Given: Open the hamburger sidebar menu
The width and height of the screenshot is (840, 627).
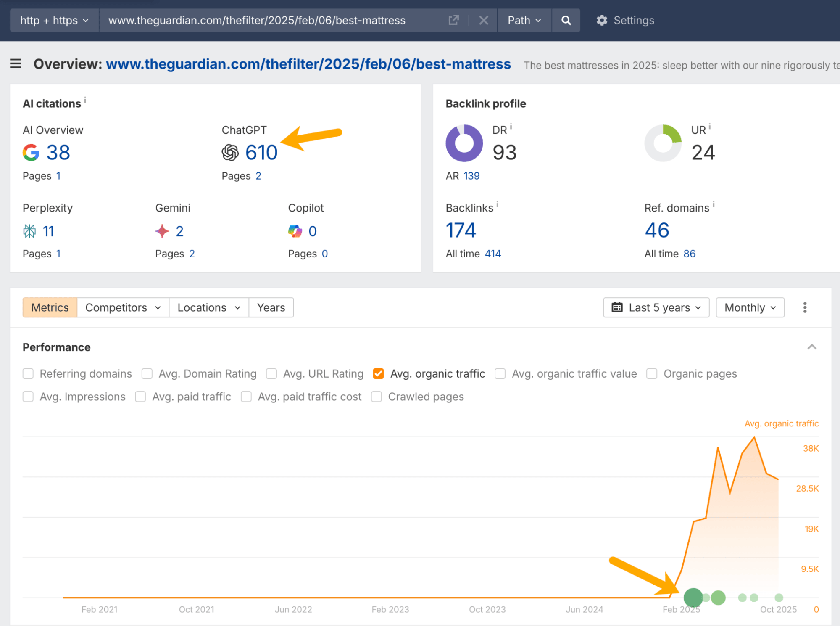Looking at the screenshot, I should coord(16,64).
